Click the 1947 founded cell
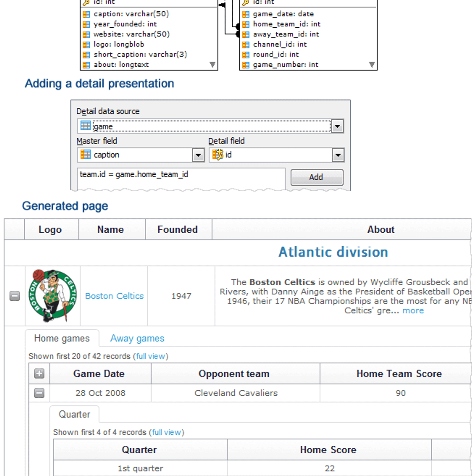Screen dimensions: 476x476 click(181, 296)
